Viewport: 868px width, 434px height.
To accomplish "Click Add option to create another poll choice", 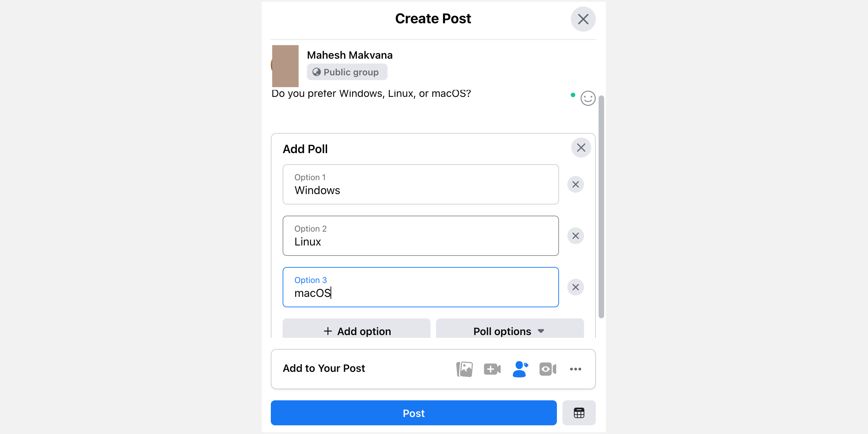I will [356, 331].
